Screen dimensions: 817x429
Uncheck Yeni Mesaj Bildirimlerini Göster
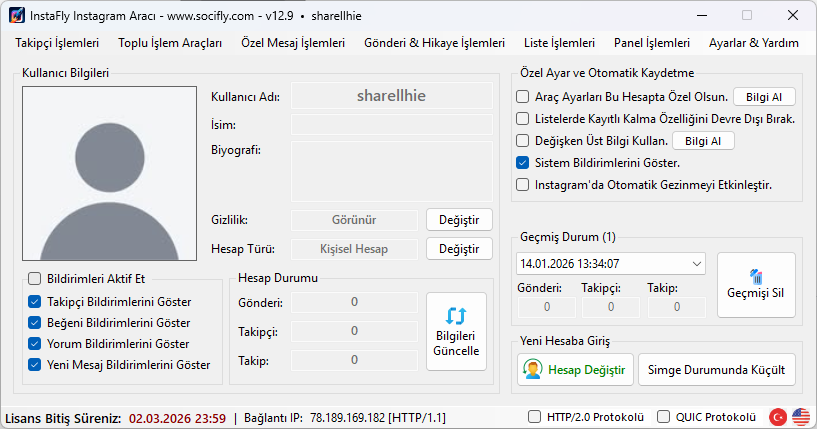click(x=34, y=365)
